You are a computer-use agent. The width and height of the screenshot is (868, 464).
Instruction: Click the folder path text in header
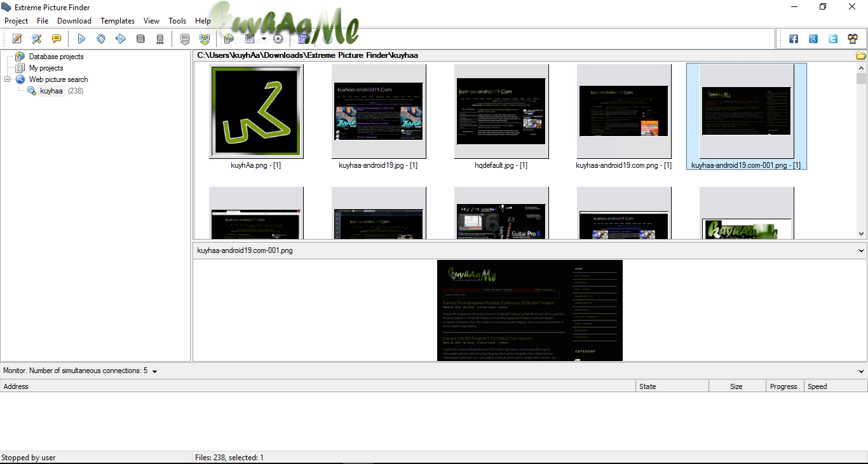click(x=308, y=56)
